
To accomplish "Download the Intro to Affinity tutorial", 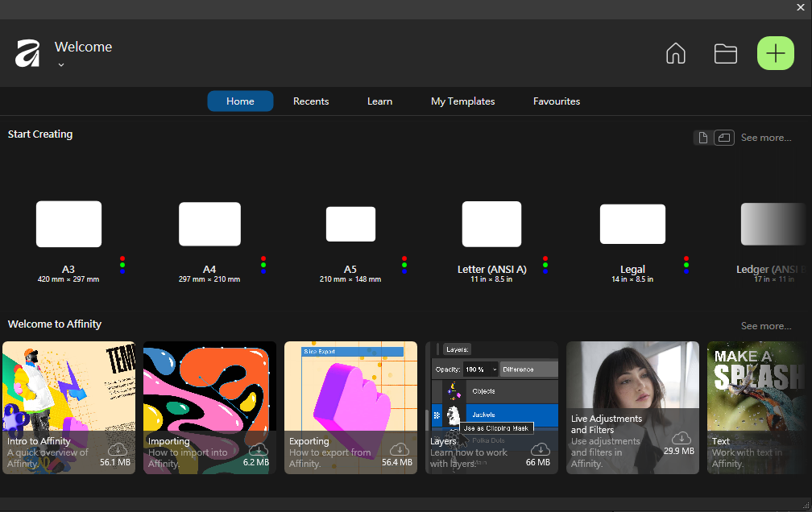I will coord(118,449).
